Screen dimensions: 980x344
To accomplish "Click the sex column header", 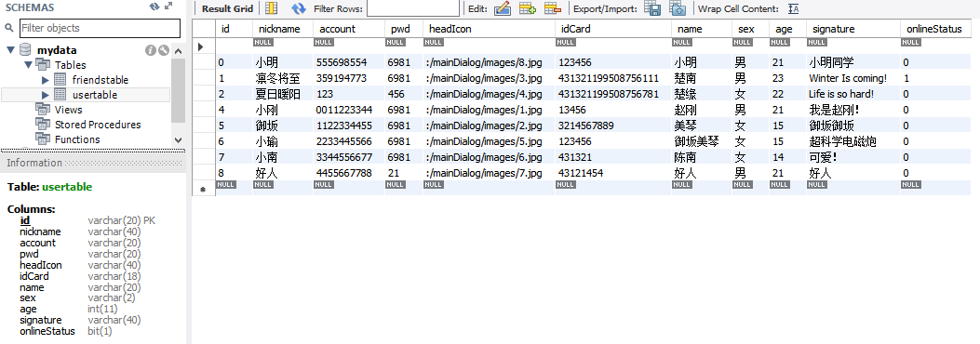I will [751, 29].
